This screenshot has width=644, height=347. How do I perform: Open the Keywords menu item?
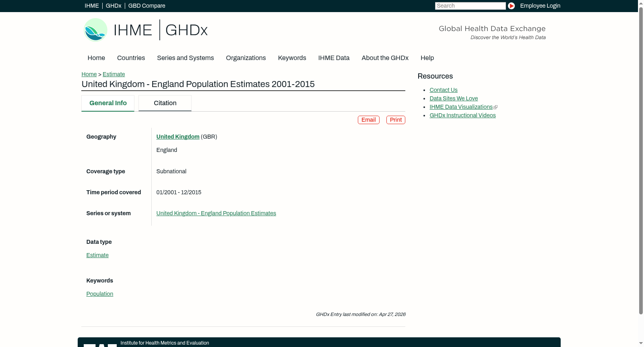tap(292, 58)
